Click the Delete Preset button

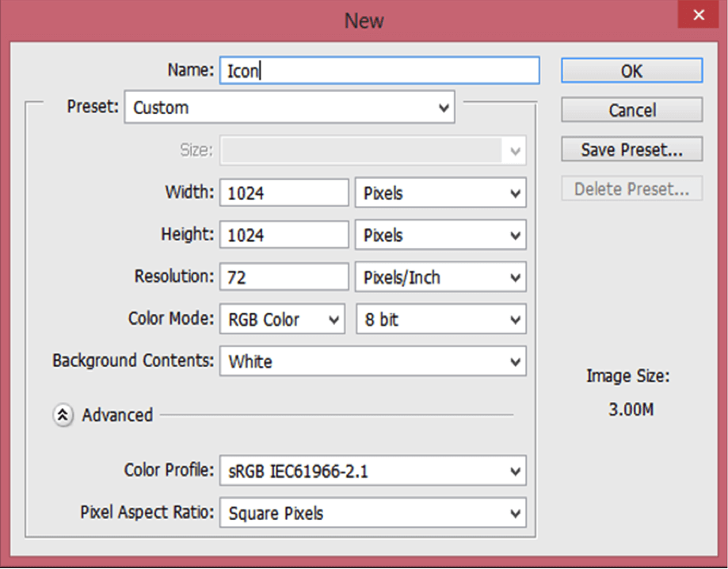(x=631, y=189)
